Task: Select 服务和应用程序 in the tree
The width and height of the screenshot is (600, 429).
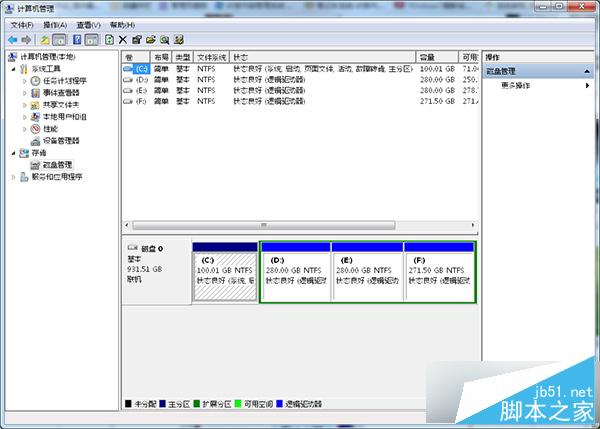Action: 57,177
